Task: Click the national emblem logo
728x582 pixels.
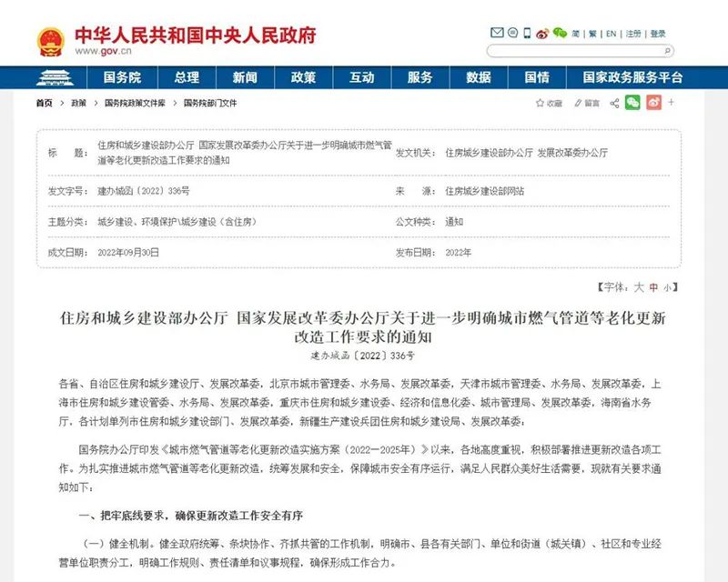Action: tap(50, 42)
